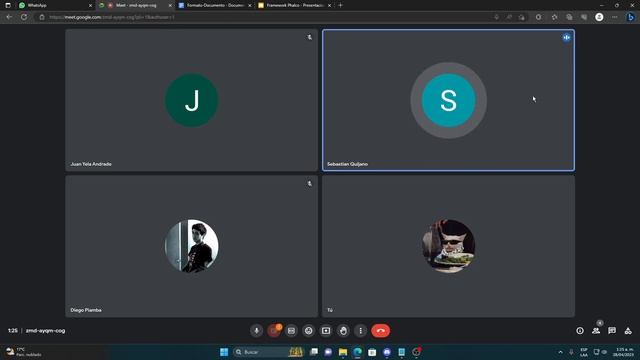The image size is (640, 360).
Task: Select Juan Yela Andrade's video tile
Action: pos(191,100)
